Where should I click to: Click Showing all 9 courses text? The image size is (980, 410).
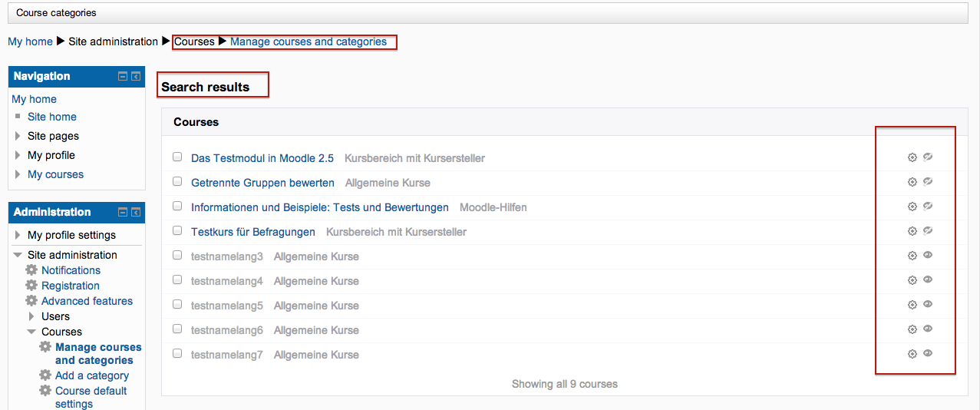pos(565,384)
